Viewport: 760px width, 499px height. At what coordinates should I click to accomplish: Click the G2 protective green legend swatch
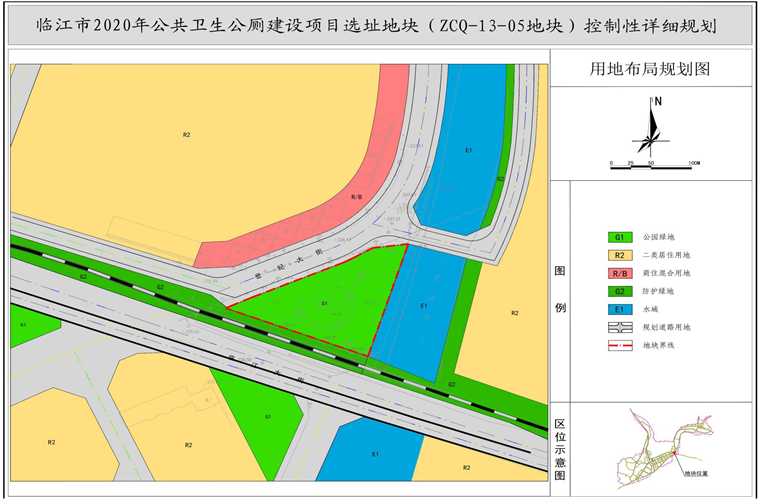620,291
